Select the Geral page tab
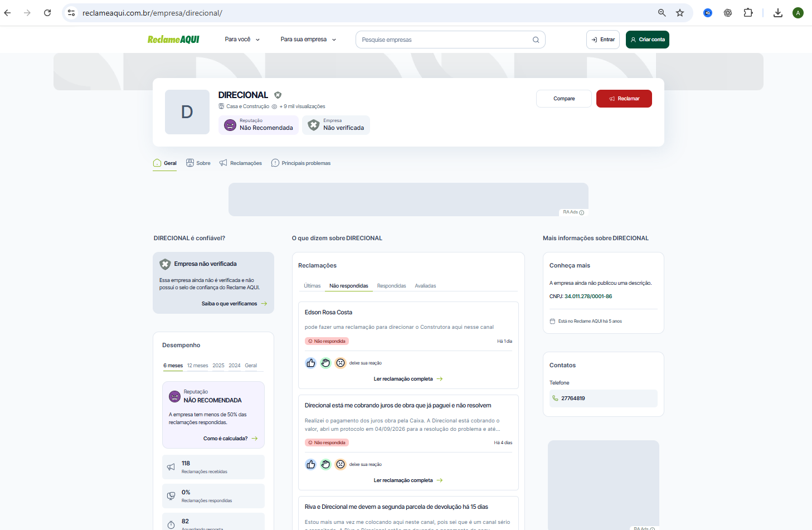 [x=165, y=163]
